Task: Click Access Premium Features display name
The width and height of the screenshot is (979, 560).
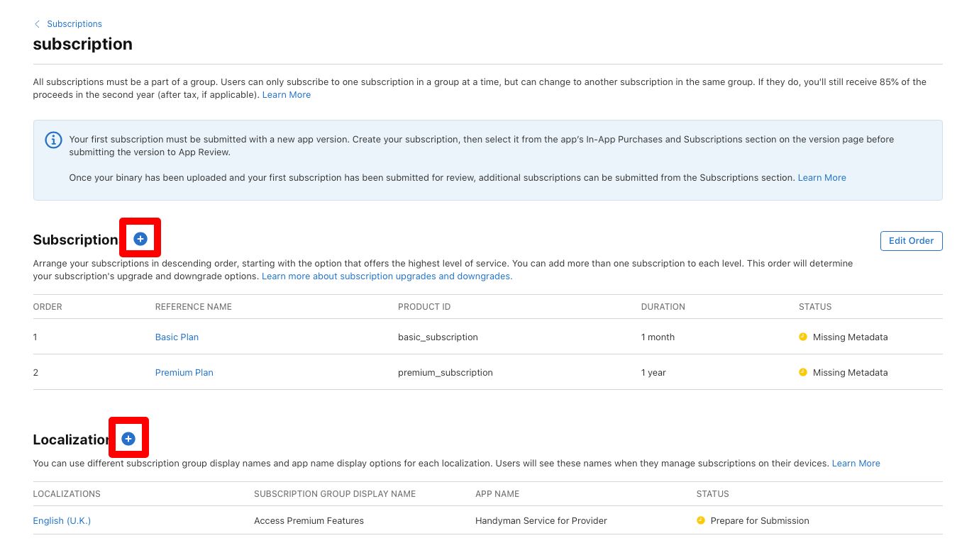Action: 309,520
